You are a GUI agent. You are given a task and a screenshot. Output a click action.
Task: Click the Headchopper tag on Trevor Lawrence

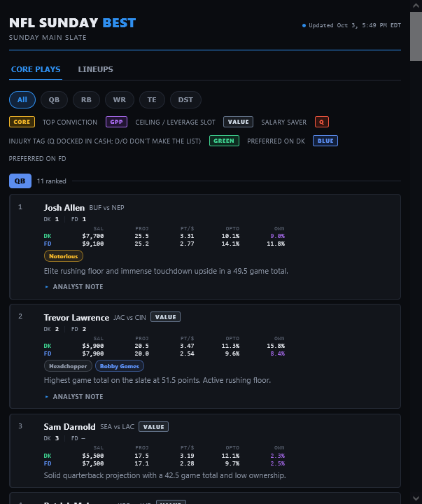pyautogui.click(x=68, y=366)
